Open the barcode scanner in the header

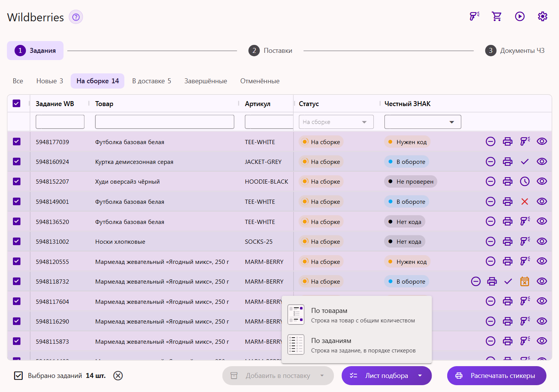pyautogui.click(x=474, y=16)
